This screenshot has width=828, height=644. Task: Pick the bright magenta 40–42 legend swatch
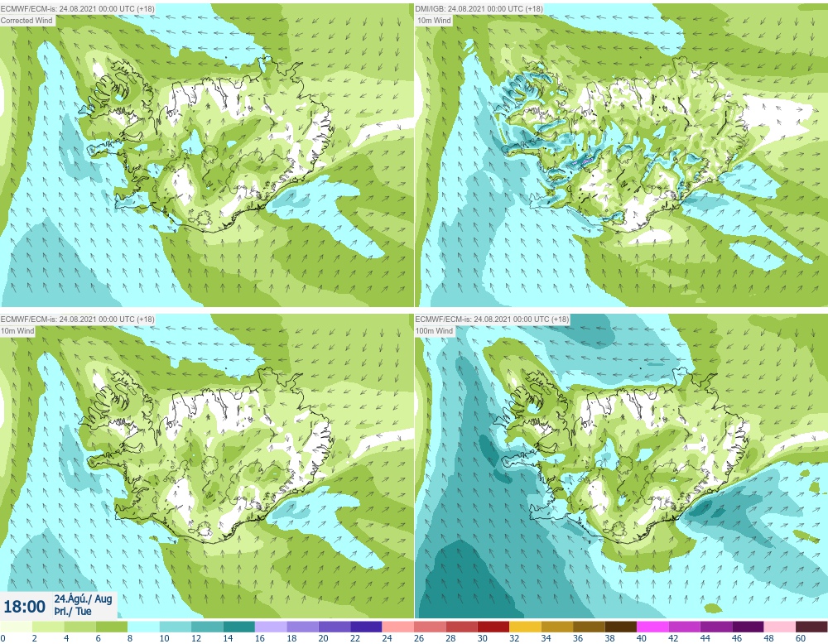pos(652,627)
